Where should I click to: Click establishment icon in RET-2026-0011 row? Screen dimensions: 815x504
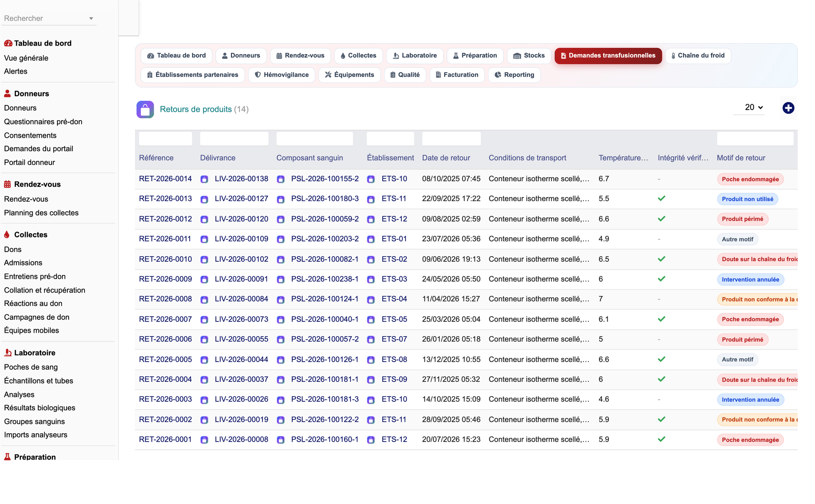click(x=371, y=239)
